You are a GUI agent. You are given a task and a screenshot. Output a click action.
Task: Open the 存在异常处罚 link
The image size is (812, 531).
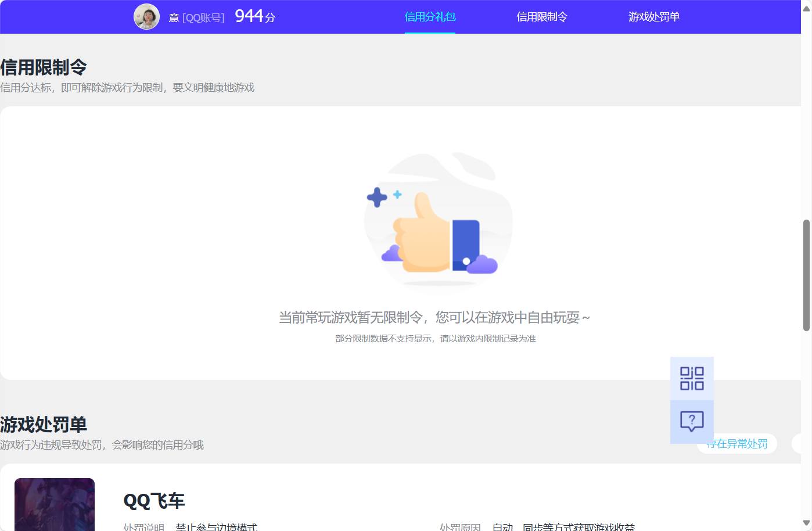tap(737, 444)
